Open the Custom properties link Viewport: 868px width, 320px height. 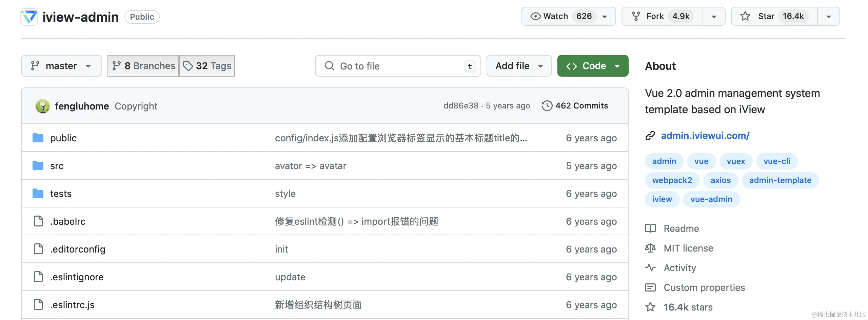[704, 287]
